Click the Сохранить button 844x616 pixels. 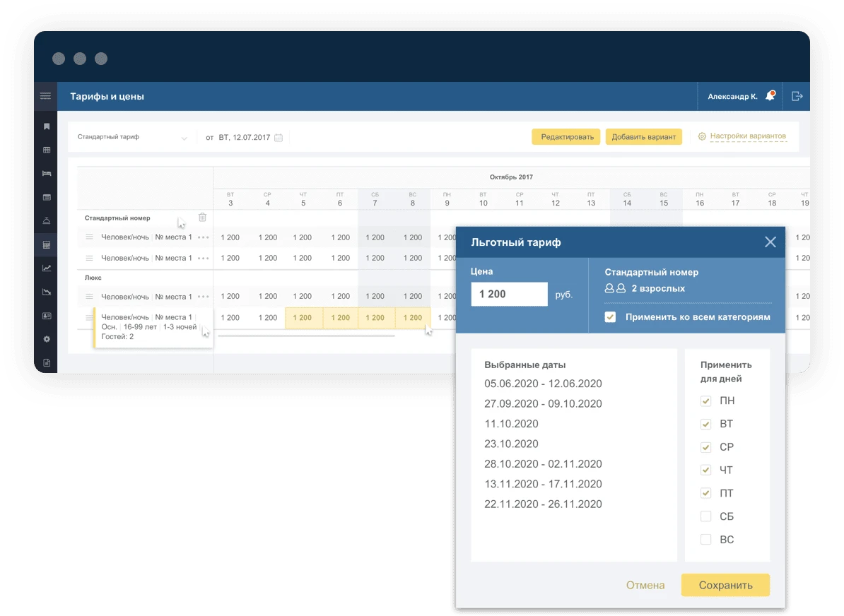(x=725, y=585)
